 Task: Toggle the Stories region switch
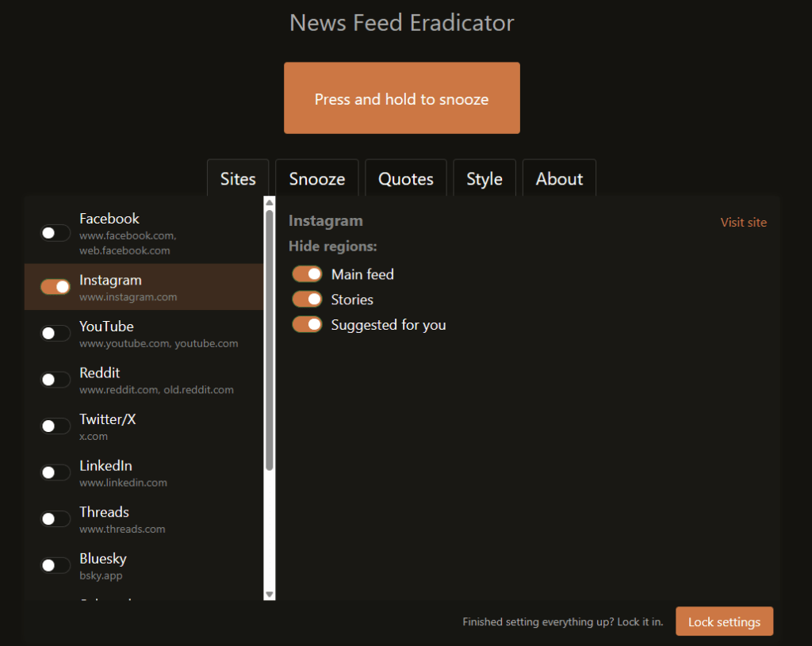pos(307,299)
